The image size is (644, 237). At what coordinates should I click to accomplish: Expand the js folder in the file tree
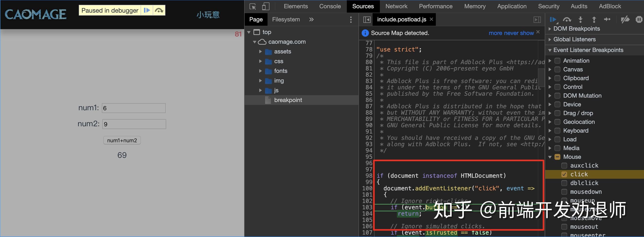pos(261,90)
